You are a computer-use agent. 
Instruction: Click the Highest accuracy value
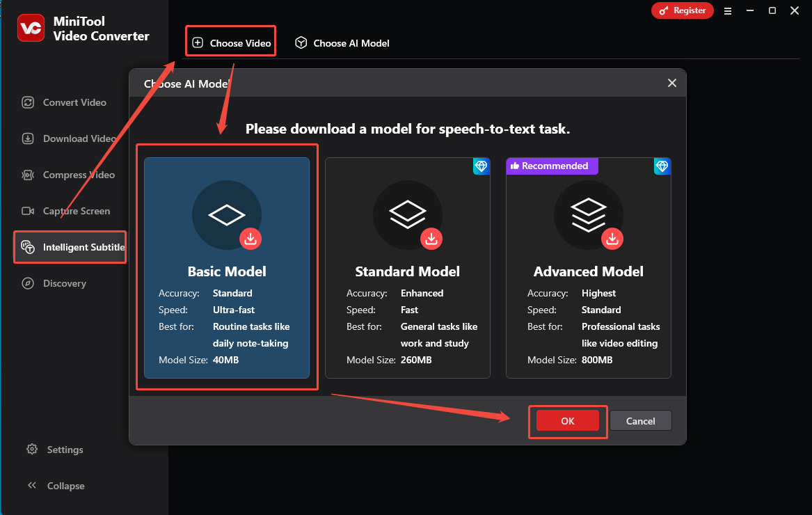598,293
